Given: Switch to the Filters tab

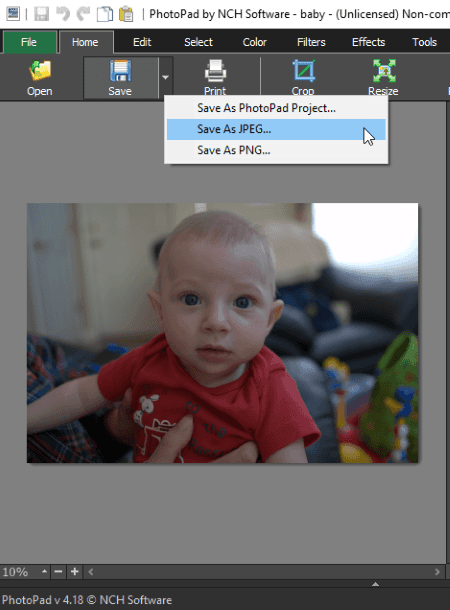Looking at the screenshot, I should 311,42.
